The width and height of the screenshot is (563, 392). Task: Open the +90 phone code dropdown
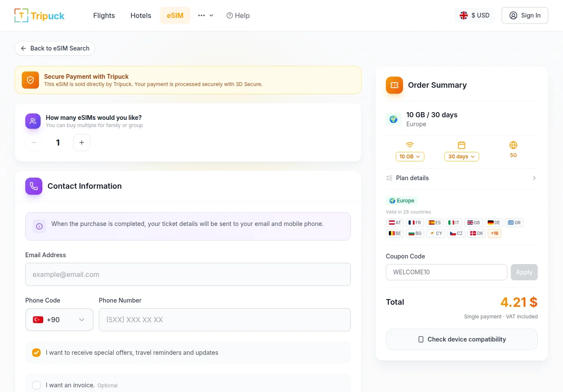[59, 320]
